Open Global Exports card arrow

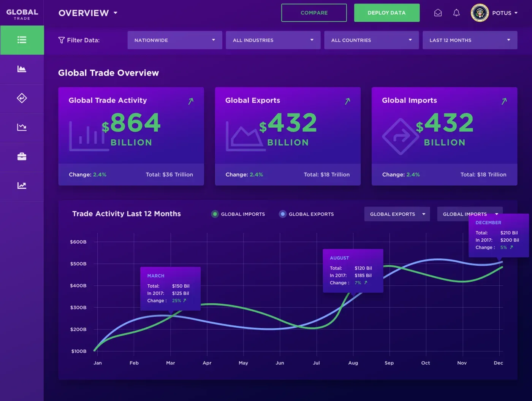pos(347,101)
